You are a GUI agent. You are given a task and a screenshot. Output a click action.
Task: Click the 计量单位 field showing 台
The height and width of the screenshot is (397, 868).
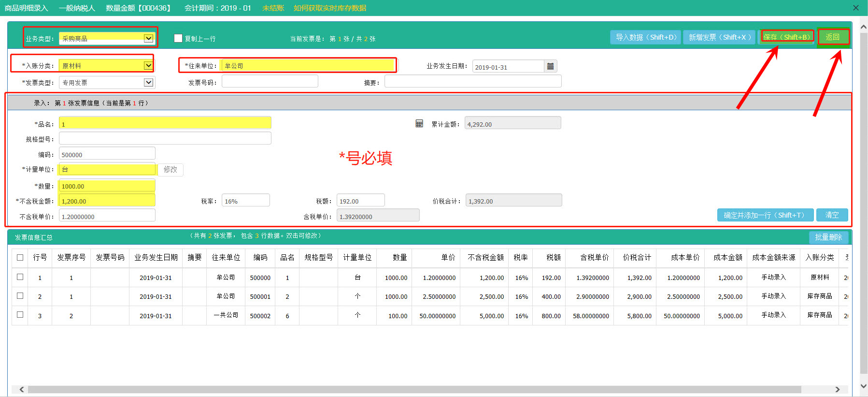[107, 169]
